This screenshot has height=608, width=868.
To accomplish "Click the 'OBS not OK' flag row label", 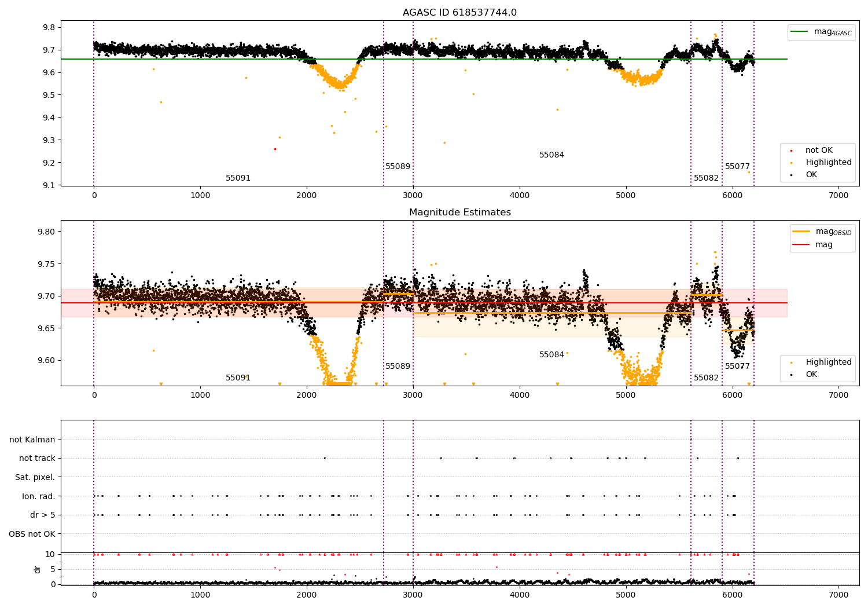I will point(32,534).
